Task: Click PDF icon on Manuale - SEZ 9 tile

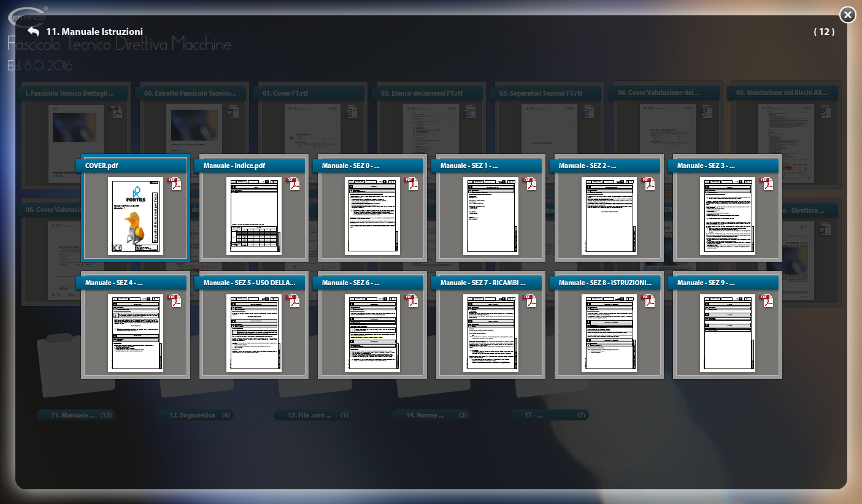Action: (x=768, y=301)
